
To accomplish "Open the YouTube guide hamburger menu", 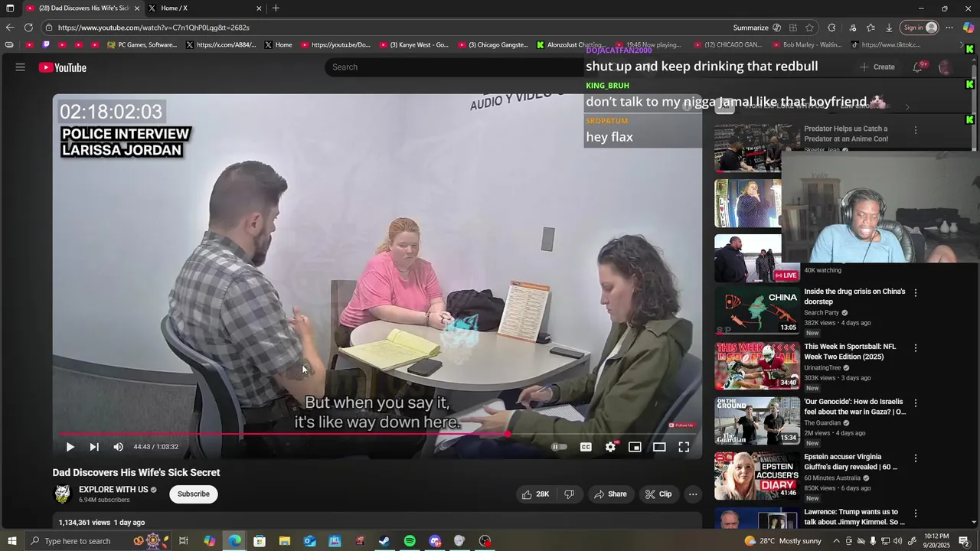I will coord(21,67).
